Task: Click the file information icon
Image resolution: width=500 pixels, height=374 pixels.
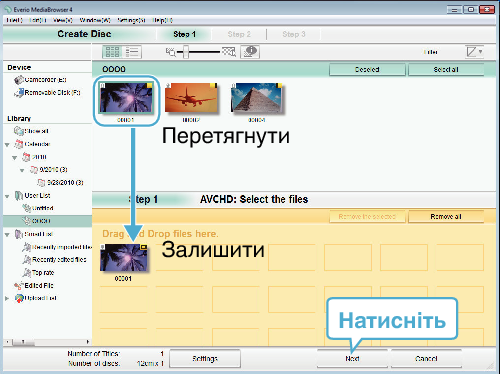Action: pyautogui.click(x=250, y=52)
